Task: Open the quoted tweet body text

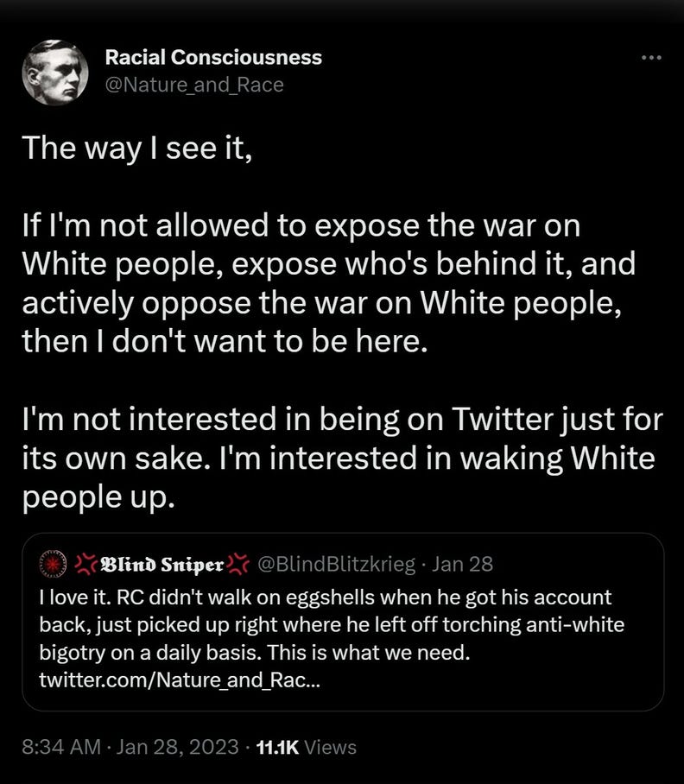Action: tap(328, 623)
